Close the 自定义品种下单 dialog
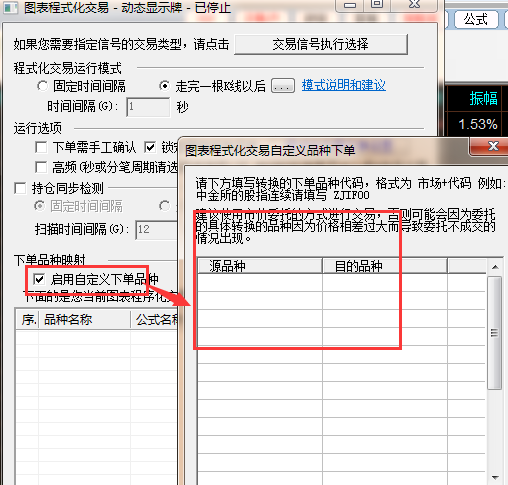 489,146
